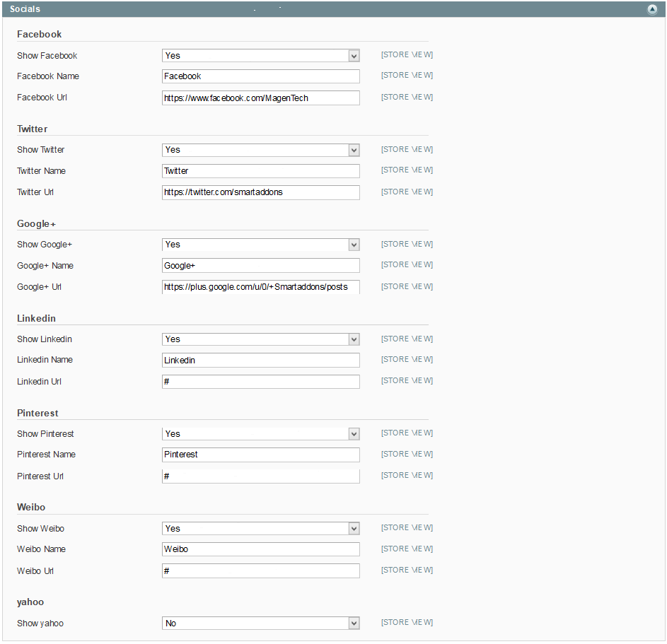Click the Show yahoo label

coord(40,623)
